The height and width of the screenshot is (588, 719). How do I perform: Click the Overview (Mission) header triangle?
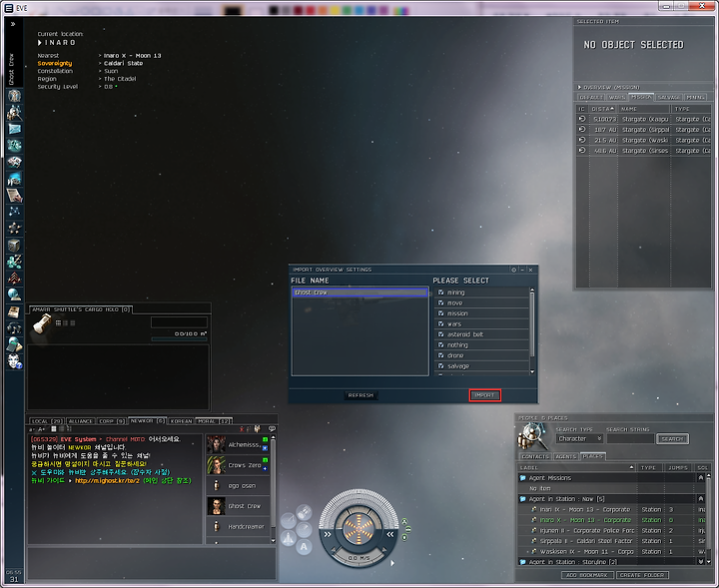pos(579,87)
